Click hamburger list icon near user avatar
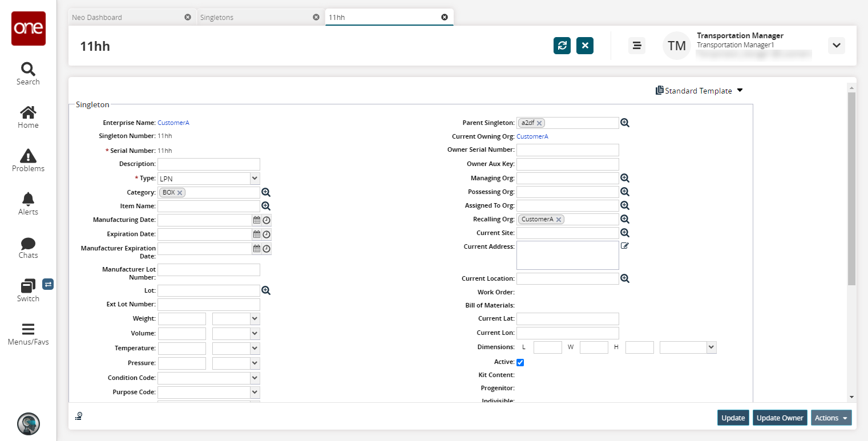Screen dimensions: 868x441 click(x=637, y=46)
